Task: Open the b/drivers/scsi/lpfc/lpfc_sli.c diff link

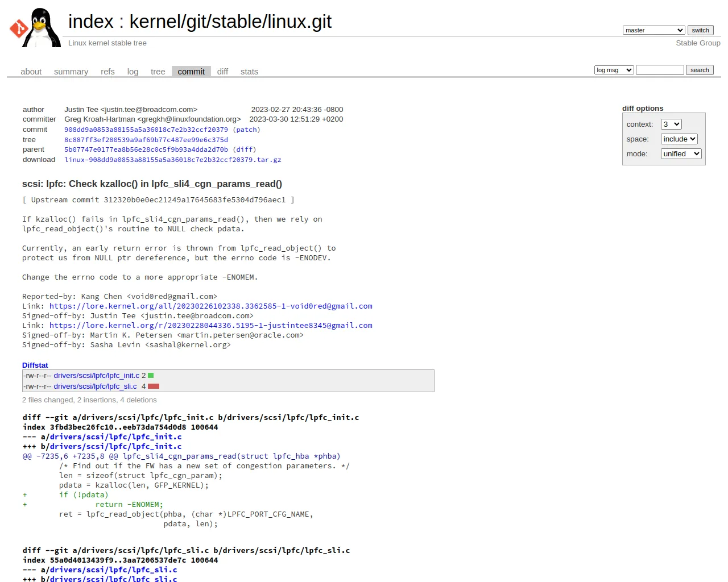Action: pyautogui.click(x=113, y=579)
